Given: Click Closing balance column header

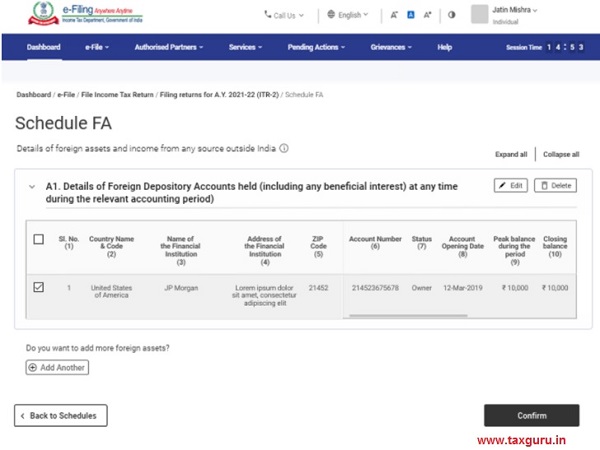Looking at the screenshot, I should [x=555, y=246].
